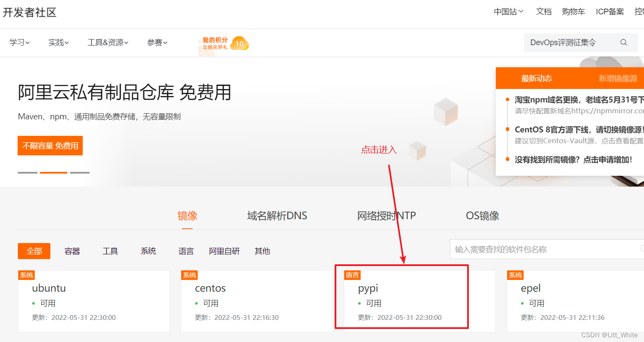Filter mirrors by 其他

click(x=262, y=251)
